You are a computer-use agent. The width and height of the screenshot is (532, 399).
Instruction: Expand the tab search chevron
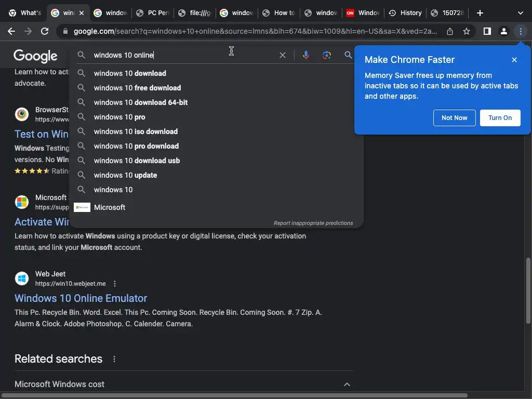[520, 13]
